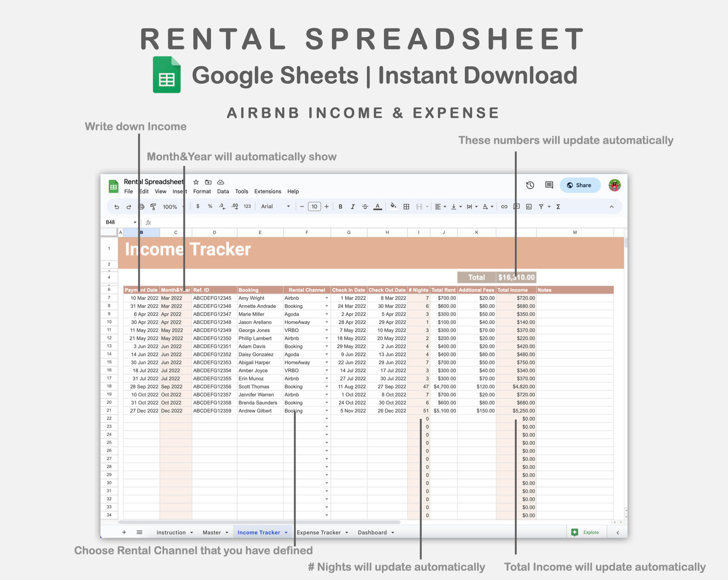Open the Borders tool
Image resolution: width=728 pixels, height=580 pixels.
point(406,206)
